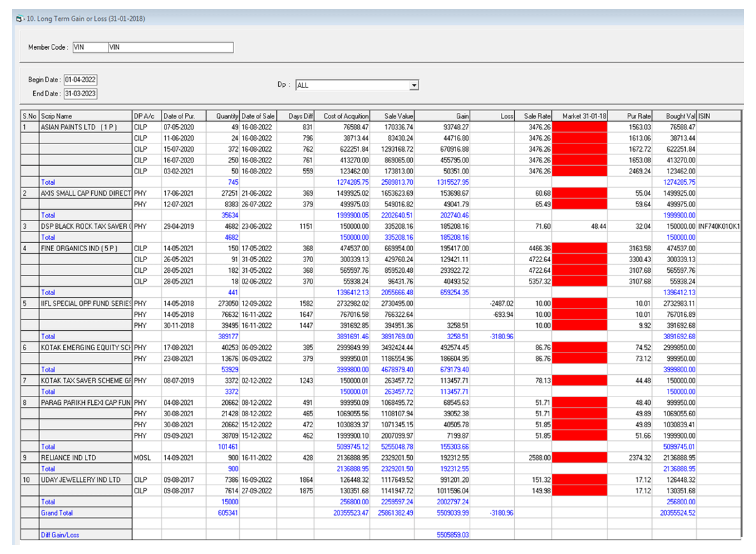756x554 pixels.
Task: Select the PARAG PARIKH FLEXI CAP FUN row
Action: [381, 403]
